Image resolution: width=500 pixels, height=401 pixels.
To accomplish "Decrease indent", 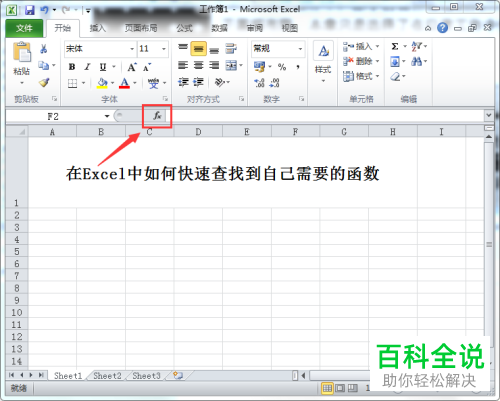I will click(183, 82).
